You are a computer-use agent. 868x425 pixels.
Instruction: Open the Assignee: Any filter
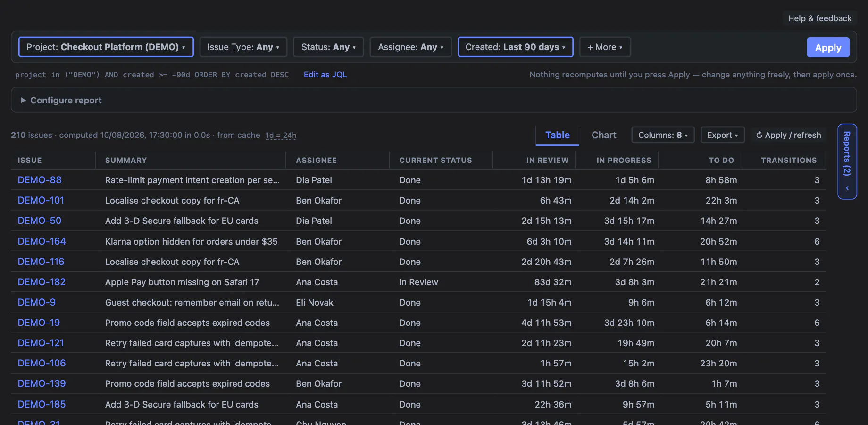410,47
